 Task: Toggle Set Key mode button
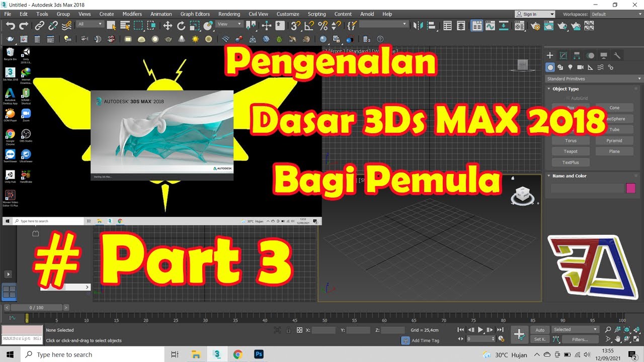tap(540, 339)
